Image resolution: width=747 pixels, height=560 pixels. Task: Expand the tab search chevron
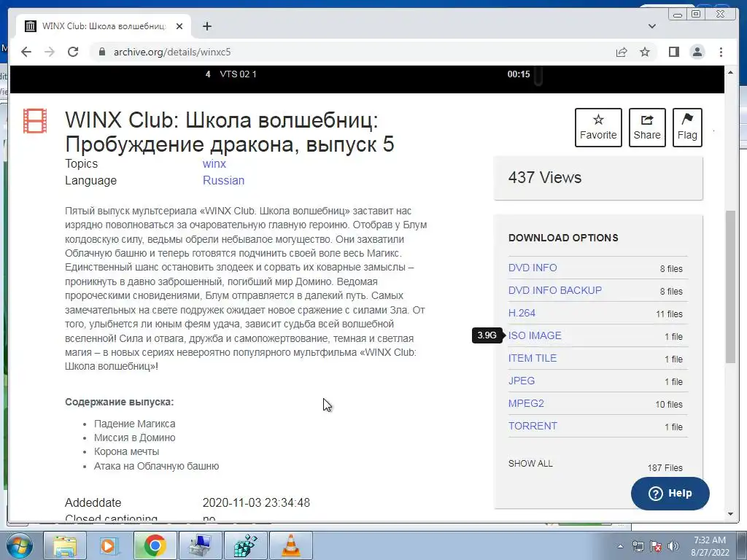click(x=652, y=26)
